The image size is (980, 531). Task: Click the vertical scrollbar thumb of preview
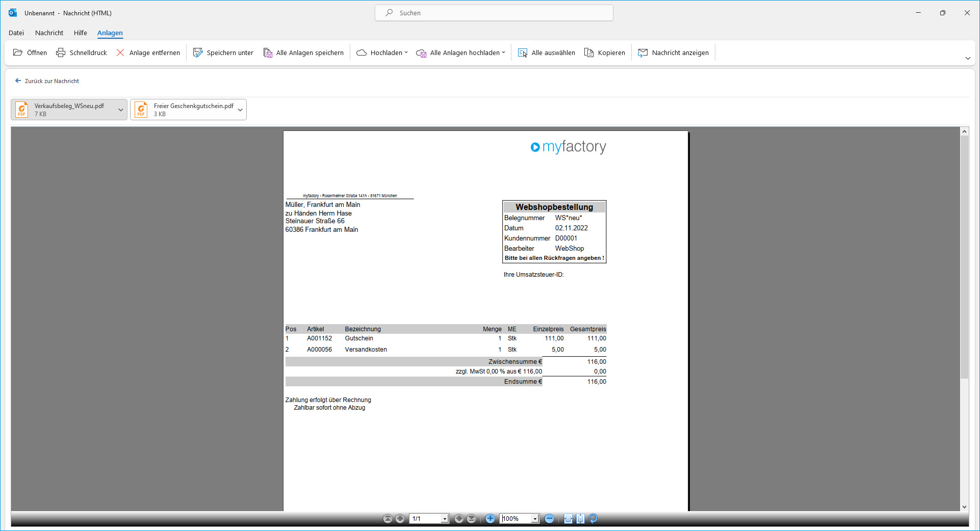(x=964, y=257)
